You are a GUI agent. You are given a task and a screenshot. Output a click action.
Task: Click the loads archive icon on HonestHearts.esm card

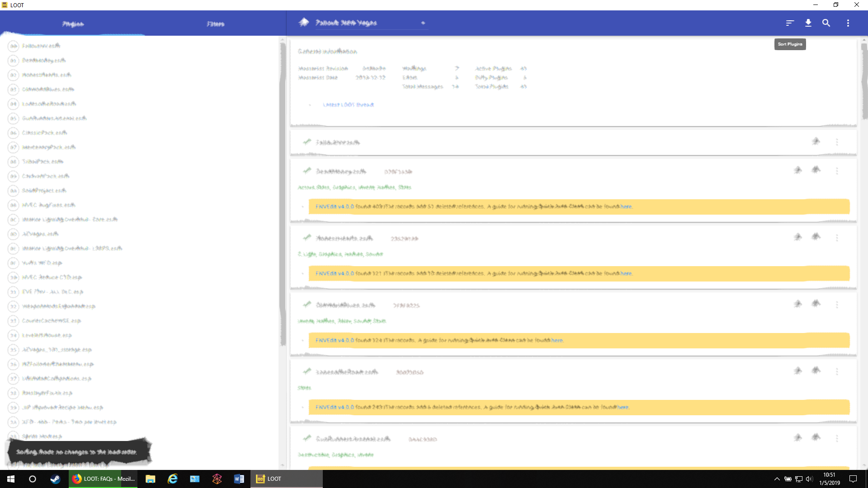[816, 237]
